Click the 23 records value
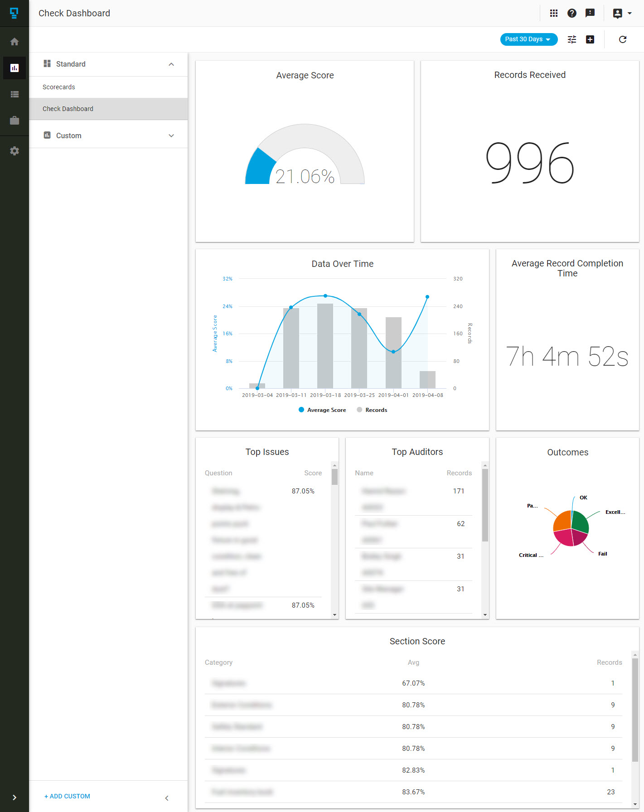This screenshot has width=644, height=812. point(611,792)
